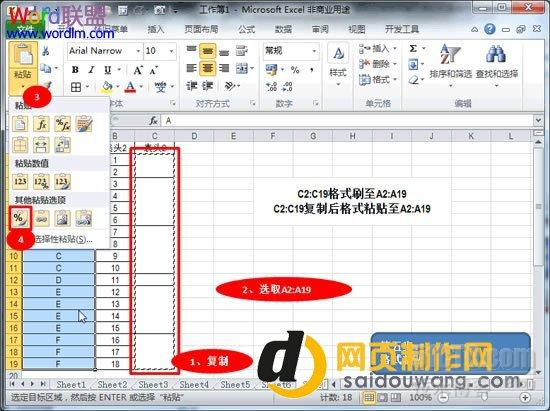Open the 页面布局 ribbon tab
550x411 pixels.
[201, 29]
